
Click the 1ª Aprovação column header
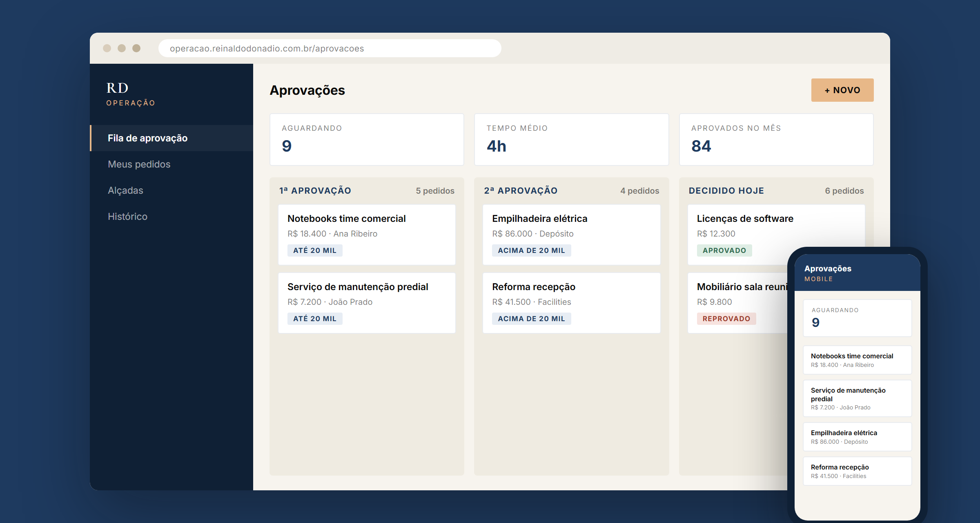[315, 191]
